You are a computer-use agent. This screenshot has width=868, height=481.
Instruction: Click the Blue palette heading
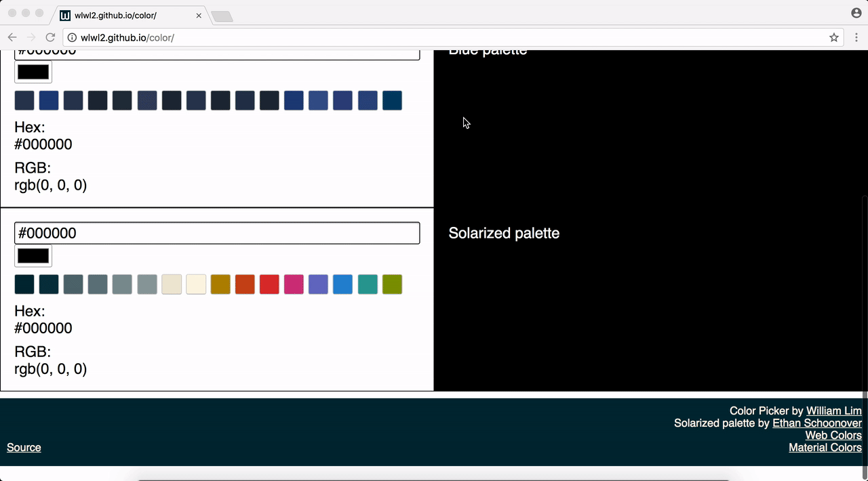[488, 49]
